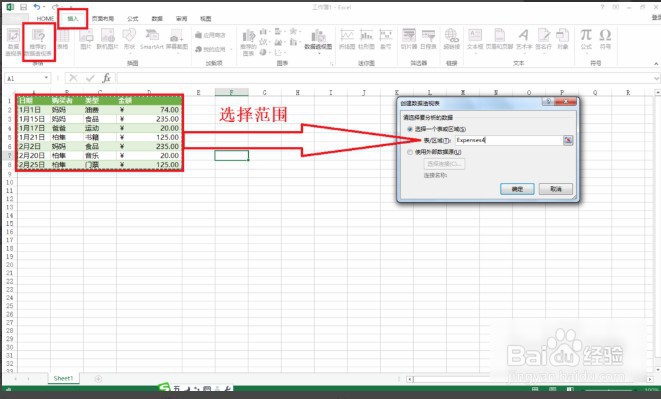Click the horizontal scrollbar left arrow

pos(409,379)
